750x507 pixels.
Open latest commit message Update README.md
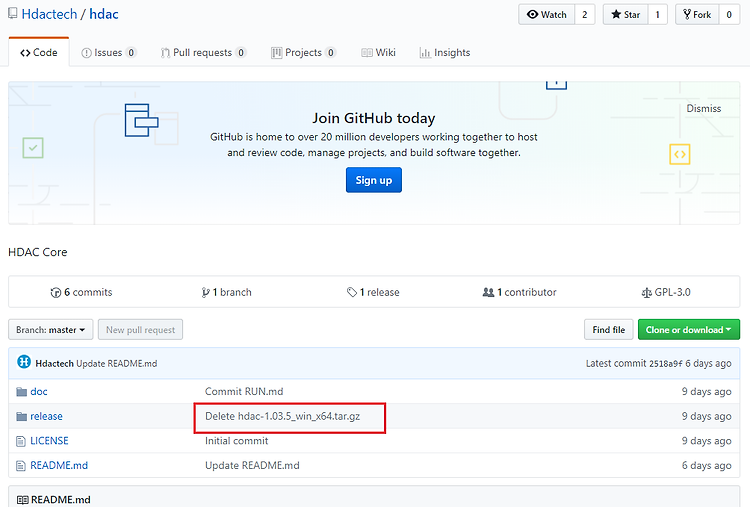117,364
